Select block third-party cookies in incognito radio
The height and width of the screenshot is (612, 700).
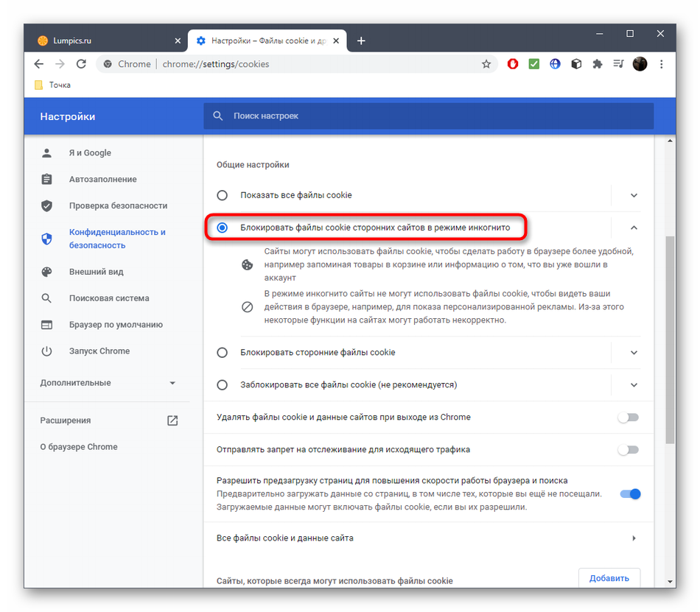[222, 228]
